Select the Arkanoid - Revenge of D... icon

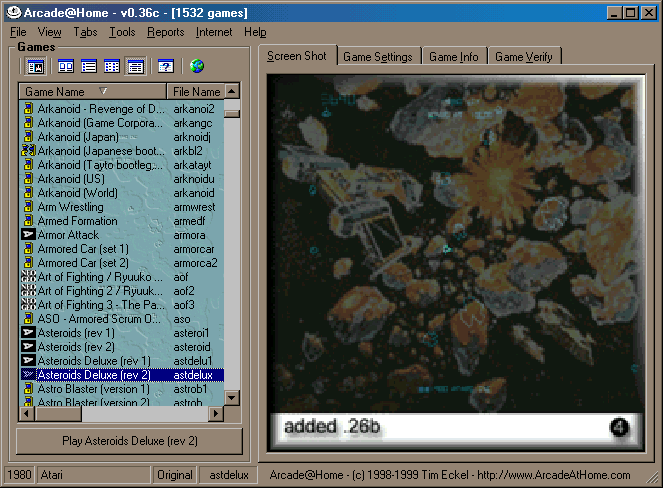[x=28, y=109]
